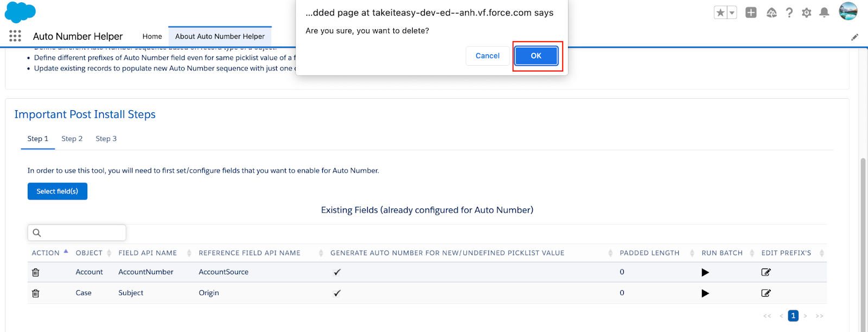Edit prefixes for the Case row

click(x=766, y=293)
